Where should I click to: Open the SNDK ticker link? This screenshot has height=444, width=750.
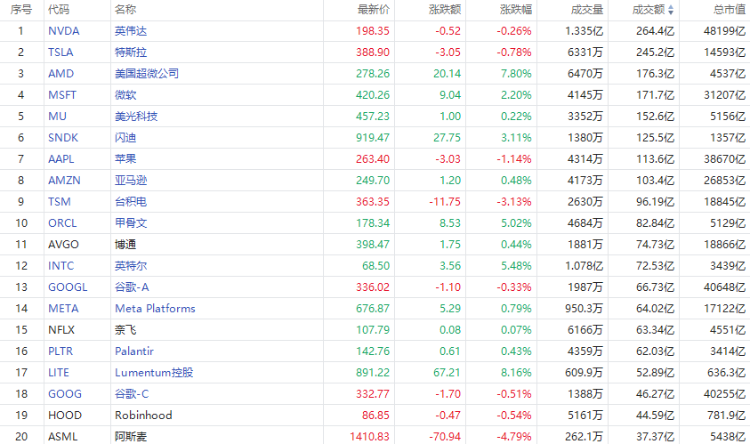tap(63, 138)
